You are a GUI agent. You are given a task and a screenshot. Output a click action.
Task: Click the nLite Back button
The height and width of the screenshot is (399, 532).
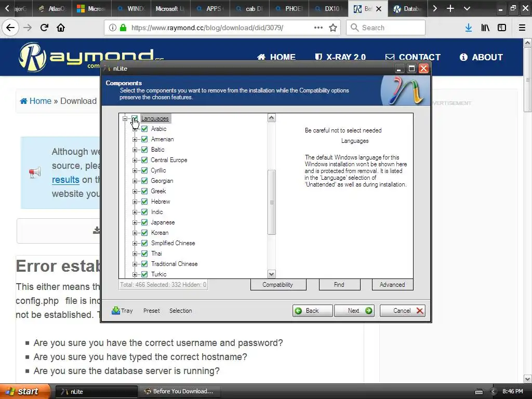(312, 311)
